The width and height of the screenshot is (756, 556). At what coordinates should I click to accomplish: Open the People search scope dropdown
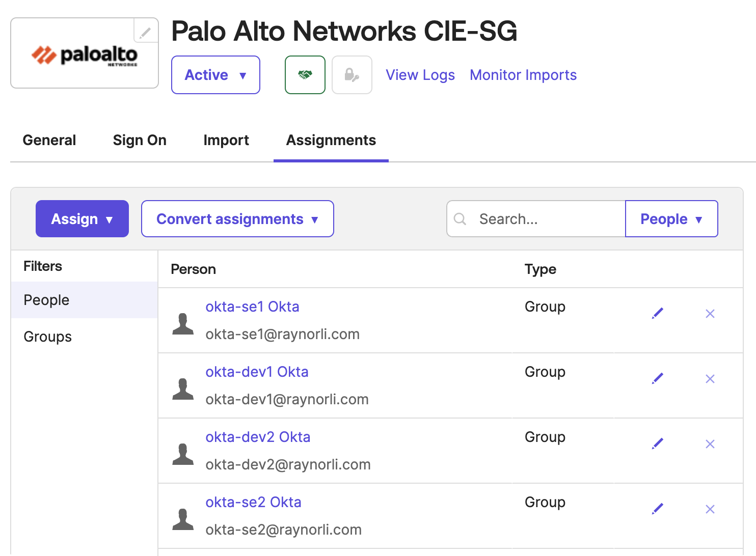click(671, 218)
